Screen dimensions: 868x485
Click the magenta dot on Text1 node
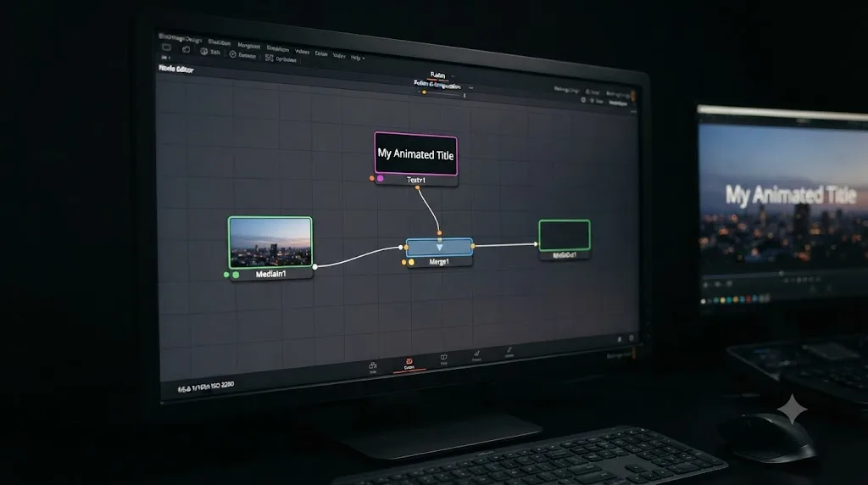pos(381,178)
